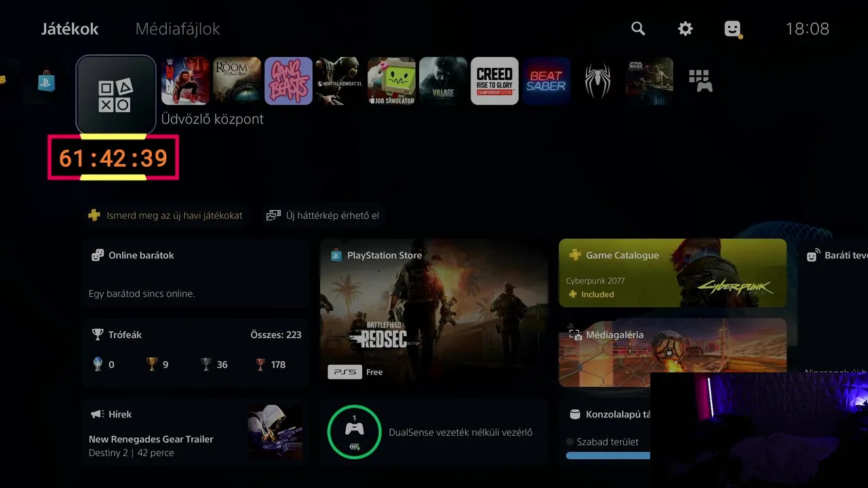Open Ismerd meg az új havi játékokat

[x=165, y=216]
